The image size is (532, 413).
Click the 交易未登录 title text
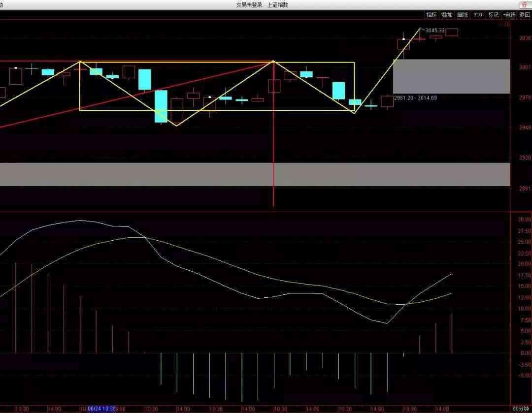click(249, 4)
